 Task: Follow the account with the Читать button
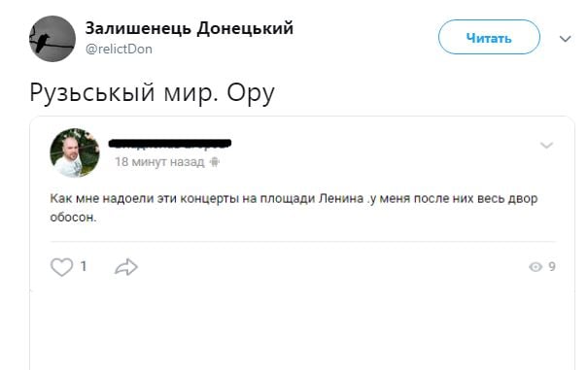coord(489,38)
